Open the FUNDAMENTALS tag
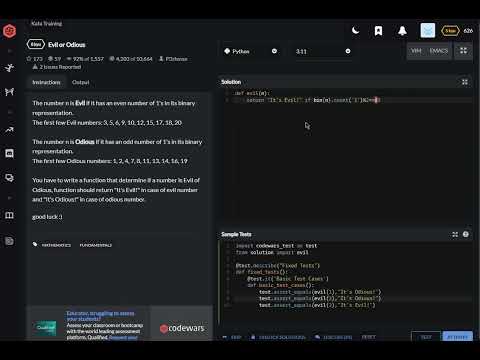The height and width of the screenshot is (360, 480). coord(96,245)
